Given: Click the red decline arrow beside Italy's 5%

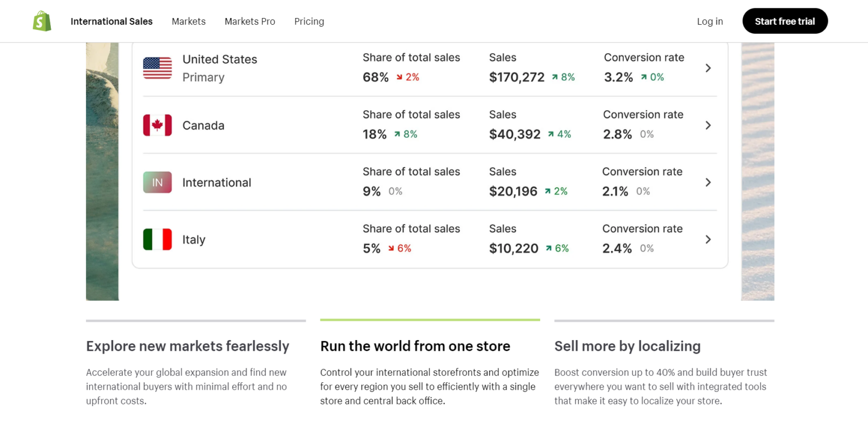Looking at the screenshot, I should pyautogui.click(x=391, y=248).
